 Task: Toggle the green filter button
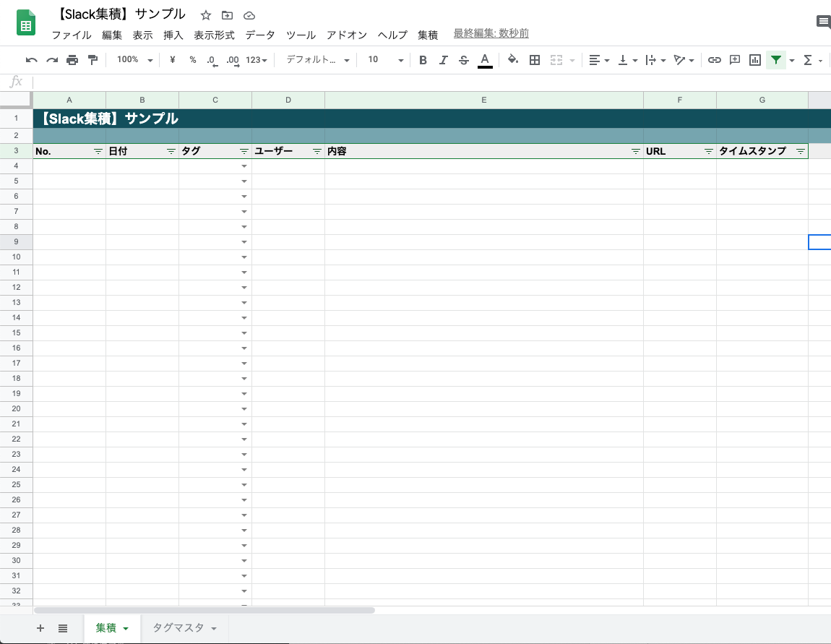click(x=776, y=60)
